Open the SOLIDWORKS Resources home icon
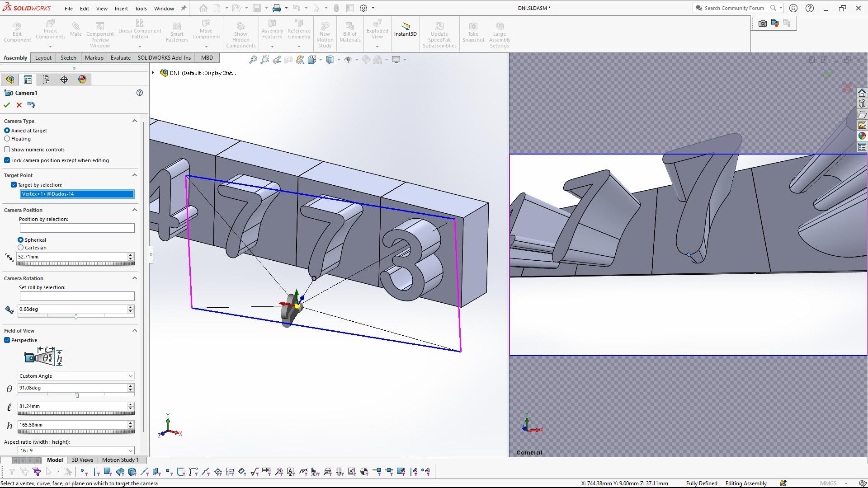 (862, 93)
